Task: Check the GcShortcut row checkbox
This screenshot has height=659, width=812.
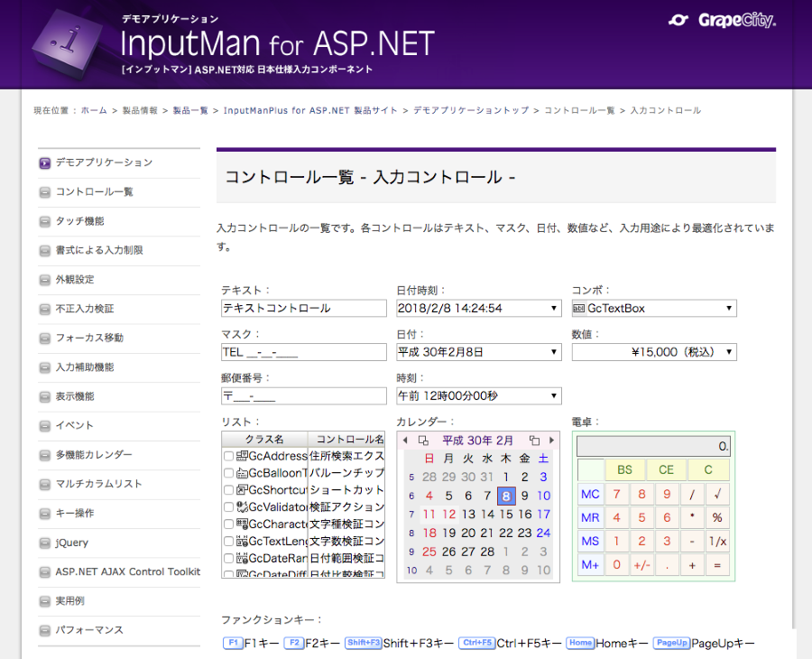Action: click(x=228, y=489)
